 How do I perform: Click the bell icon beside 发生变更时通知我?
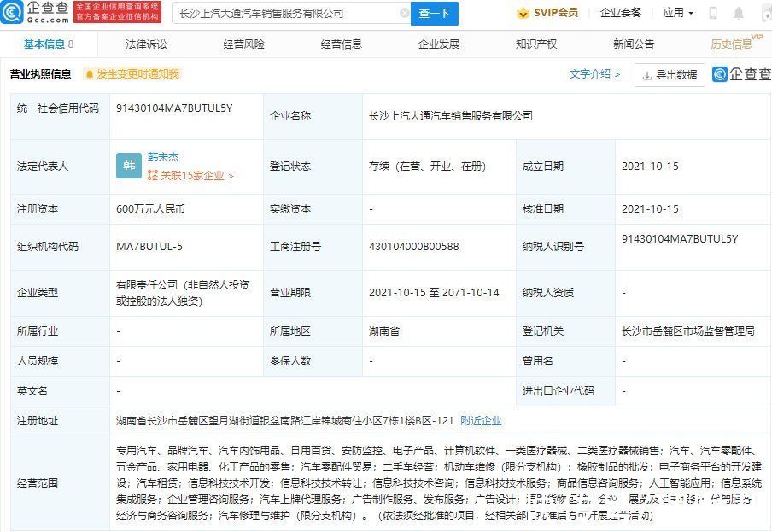(x=90, y=74)
